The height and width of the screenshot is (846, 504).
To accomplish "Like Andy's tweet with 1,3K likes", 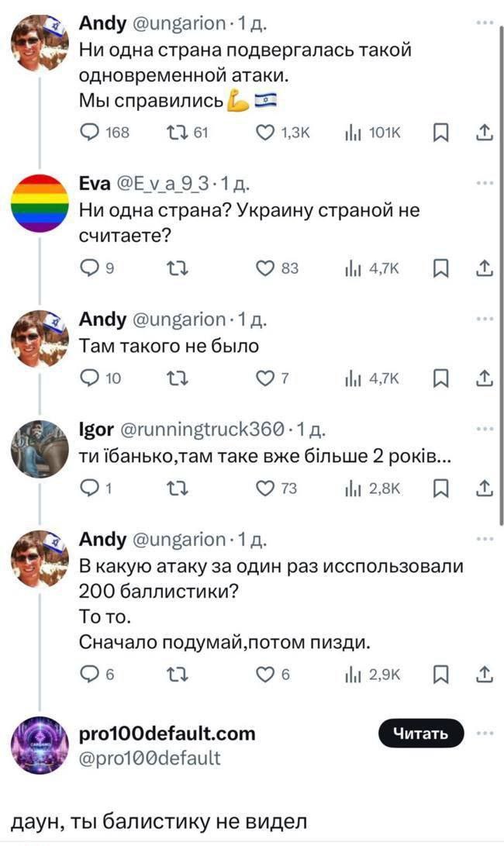I will pos(265,133).
